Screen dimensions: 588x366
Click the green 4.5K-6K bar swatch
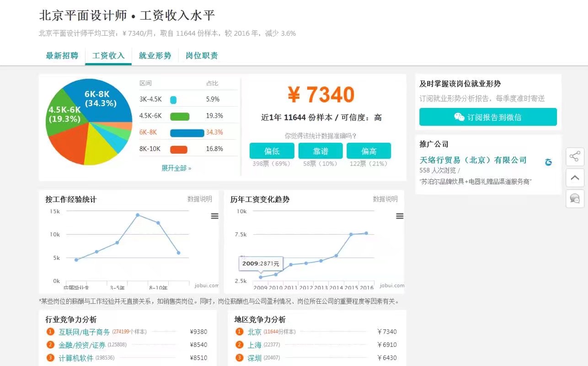pos(180,116)
